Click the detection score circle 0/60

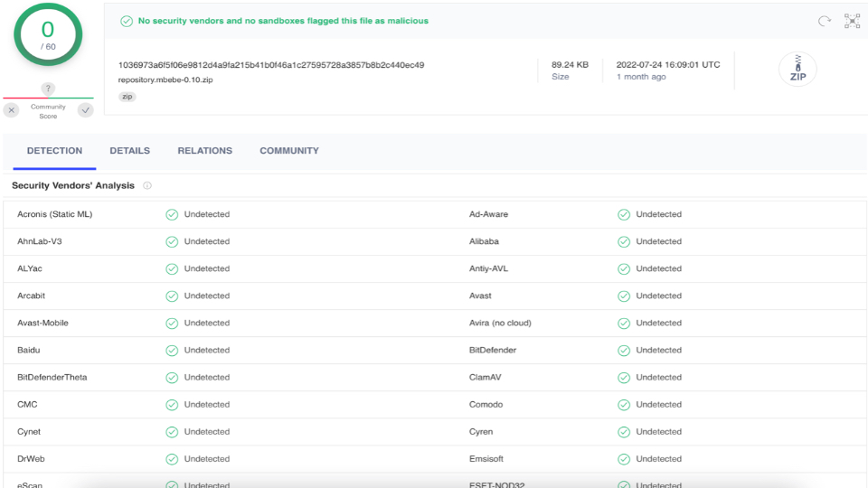coord(48,35)
